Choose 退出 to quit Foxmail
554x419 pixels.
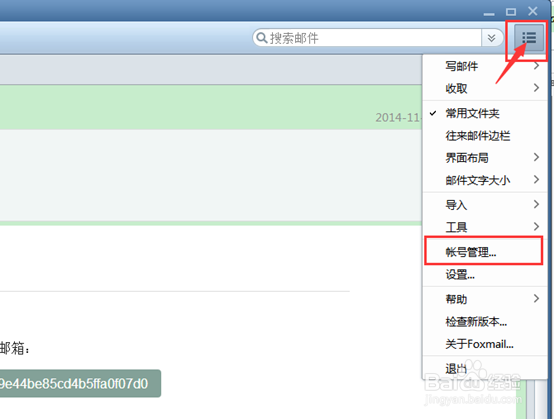point(485,368)
